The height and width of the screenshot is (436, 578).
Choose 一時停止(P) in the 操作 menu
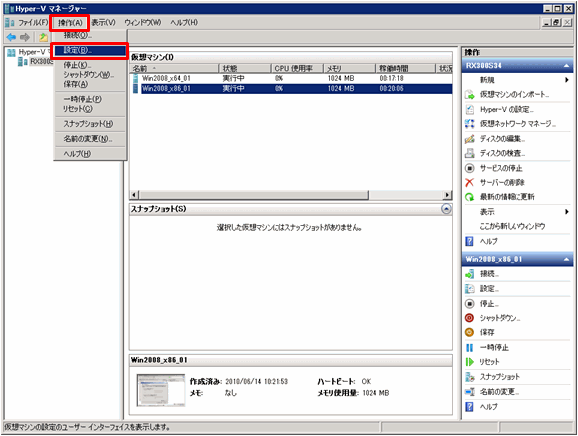pyautogui.click(x=90, y=99)
